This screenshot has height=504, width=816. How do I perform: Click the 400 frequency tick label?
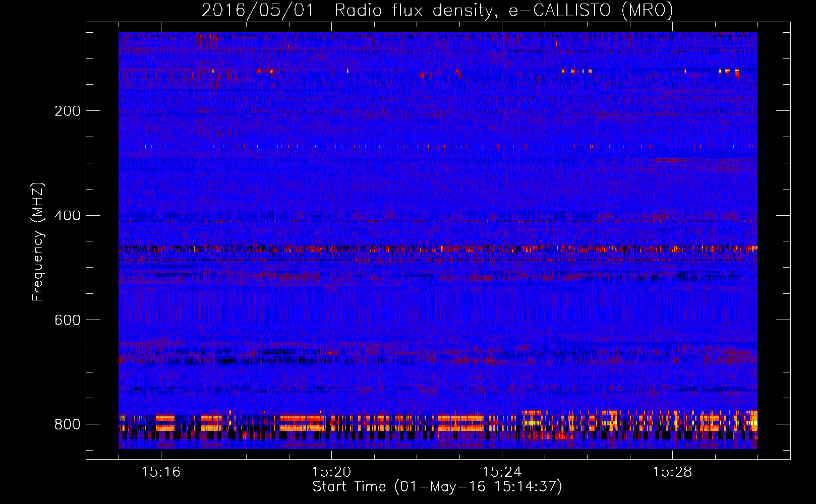(x=68, y=216)
